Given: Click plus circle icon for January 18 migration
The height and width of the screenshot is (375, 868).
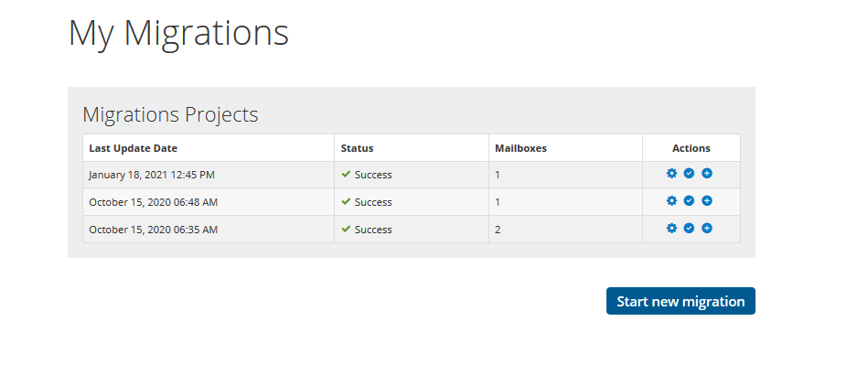Looking at the screenshot, I should point(707,174).
